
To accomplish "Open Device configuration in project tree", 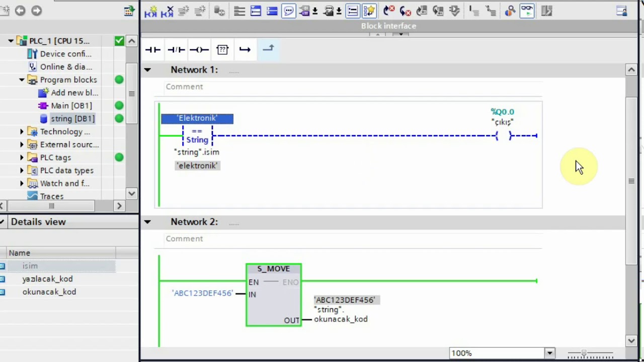I will pyautogui.click(x=66, y=54).
